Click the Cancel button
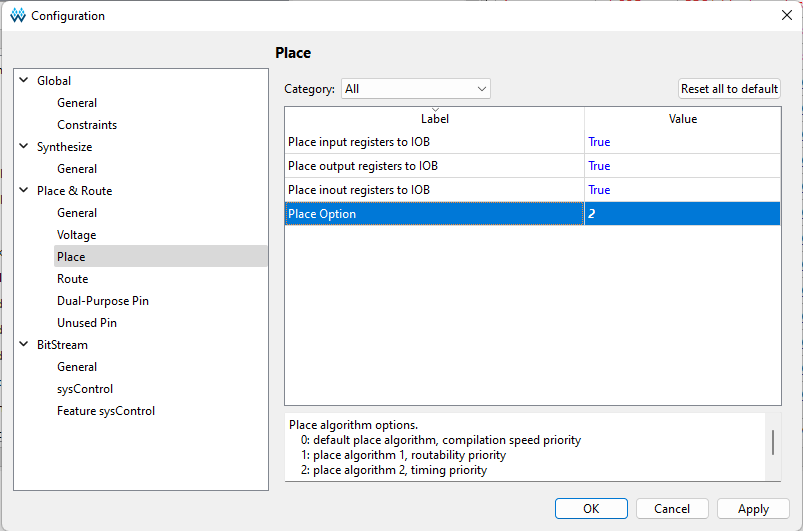803x531 pixels. [x=672, y=508]
